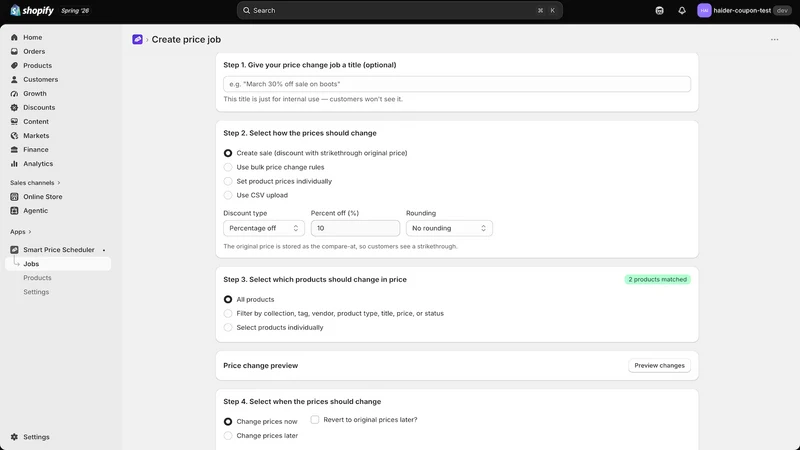This screenshot has height=450, width=800.
Task: Click the Products tag icon
Action: [14, 65]
